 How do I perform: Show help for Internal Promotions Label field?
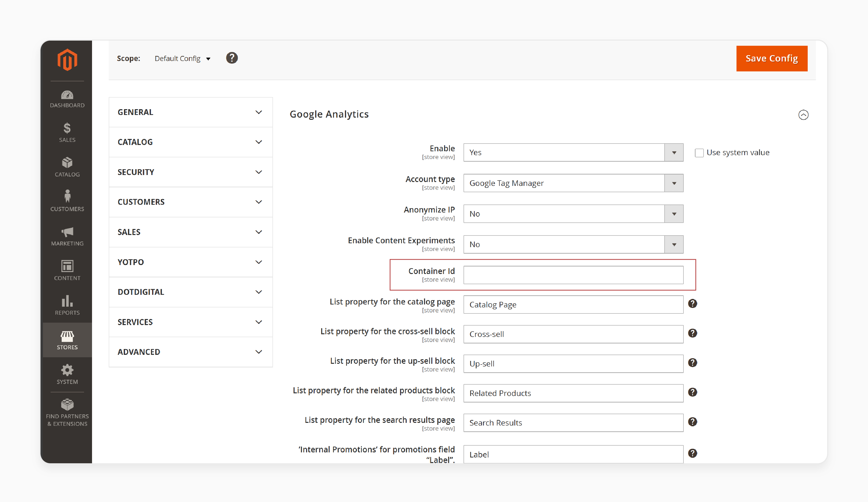[x=692, y=453]
